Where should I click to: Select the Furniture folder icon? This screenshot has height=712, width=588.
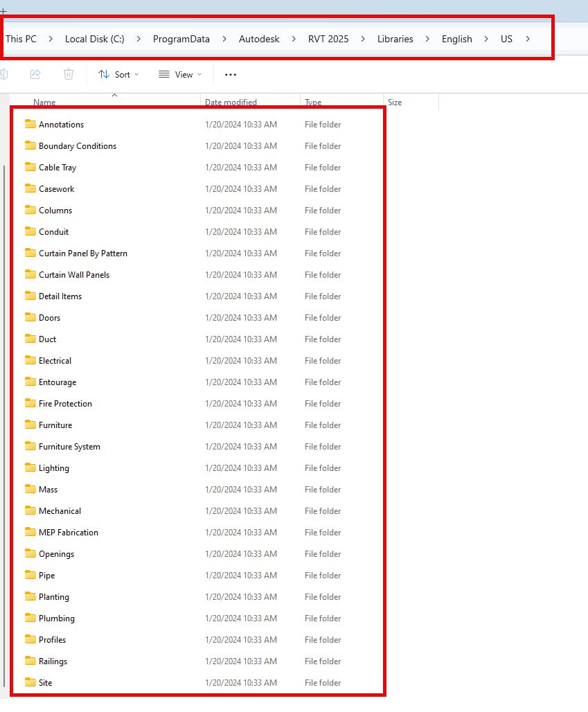tap(30, 425)
